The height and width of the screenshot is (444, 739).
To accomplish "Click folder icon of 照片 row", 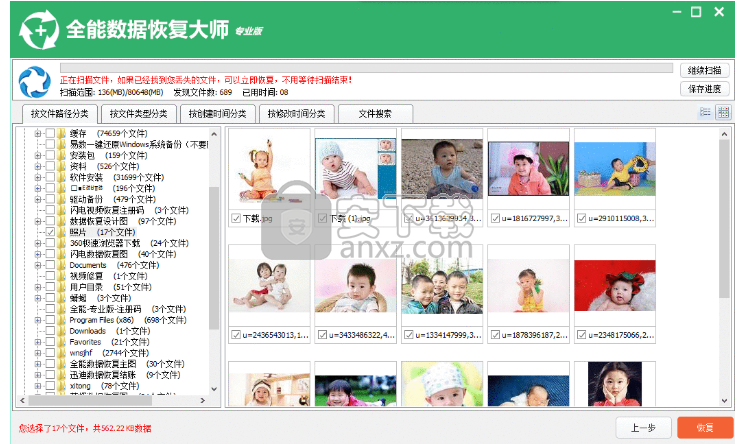I will (x=62, y=232).
